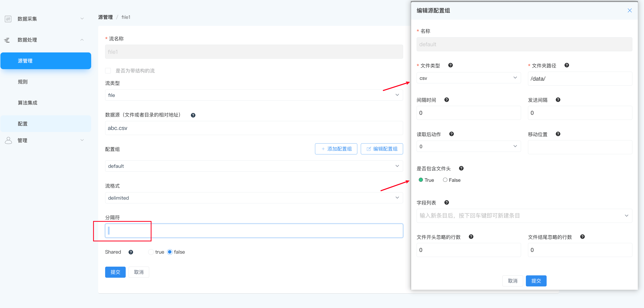Click help icon beside 文件夹路径
644x308 pixels.
click(566, 65)
